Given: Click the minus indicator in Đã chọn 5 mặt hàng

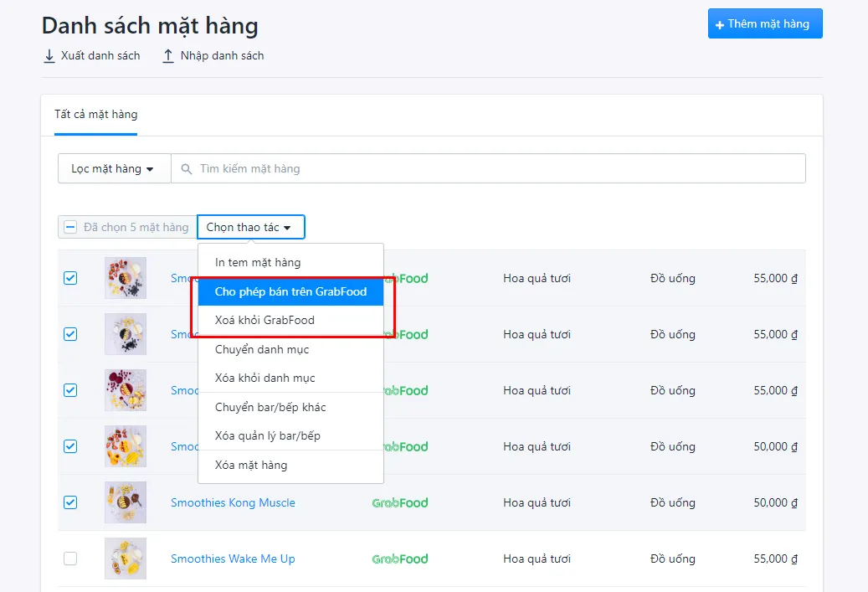Looking at the screenshot, I should click(x=70, y=227).
